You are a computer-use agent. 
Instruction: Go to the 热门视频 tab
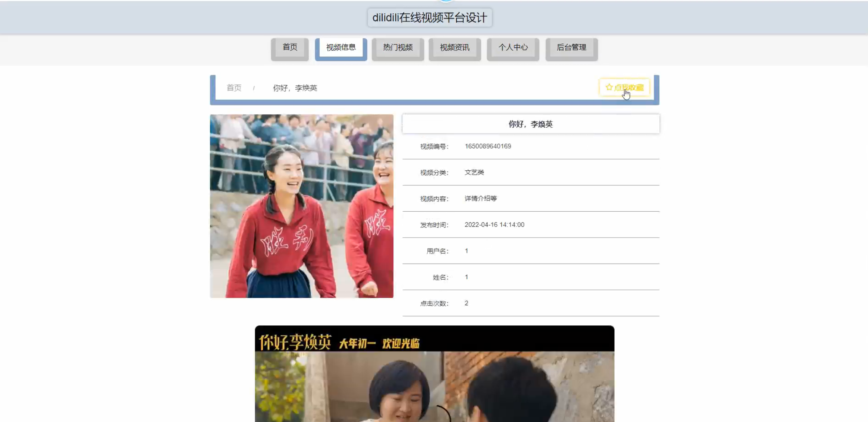click(x=398, y=47)
